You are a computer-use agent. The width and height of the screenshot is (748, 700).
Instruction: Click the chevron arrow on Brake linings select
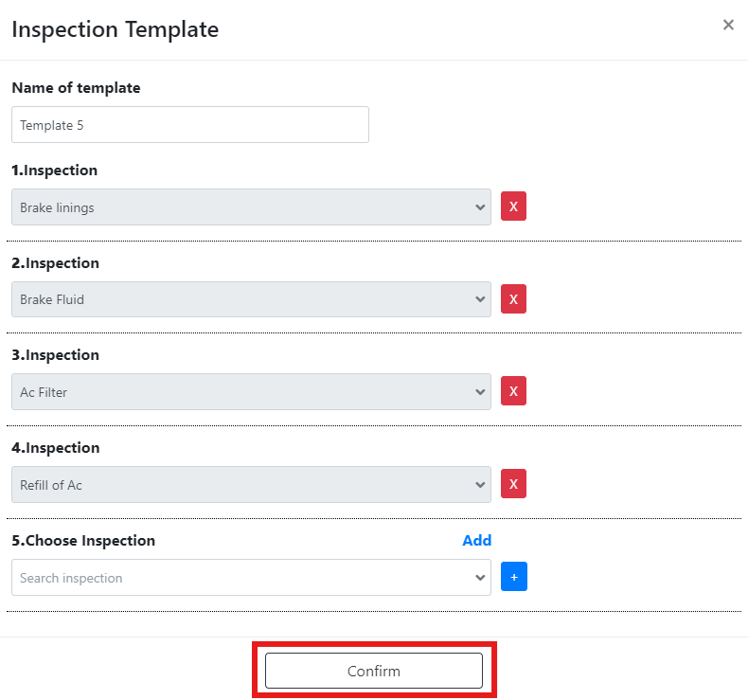click(480, 207)
